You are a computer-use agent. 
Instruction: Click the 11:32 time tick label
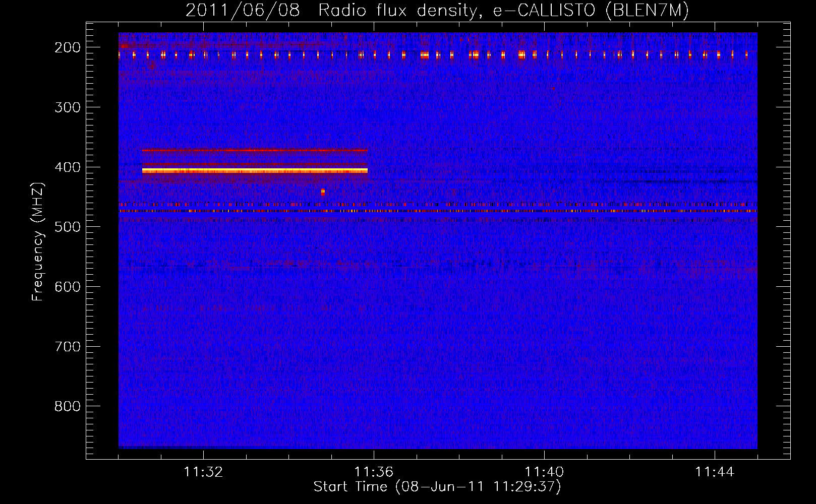[203, 472]
